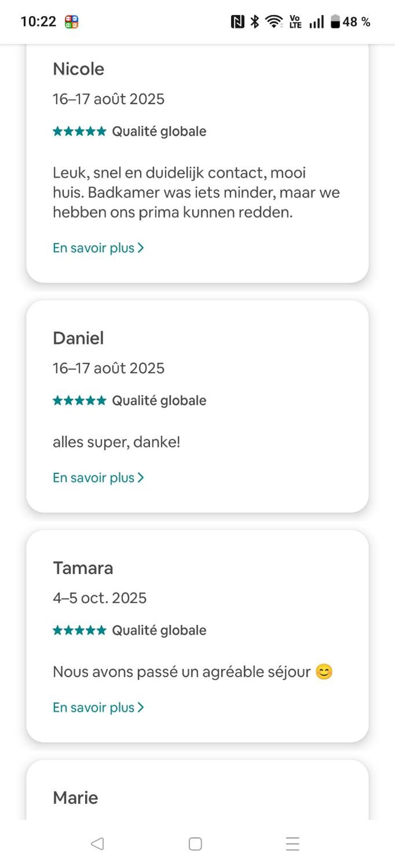Tap the smiling emoji in Tamara's review
395x868 pixels.
(324, 672)
